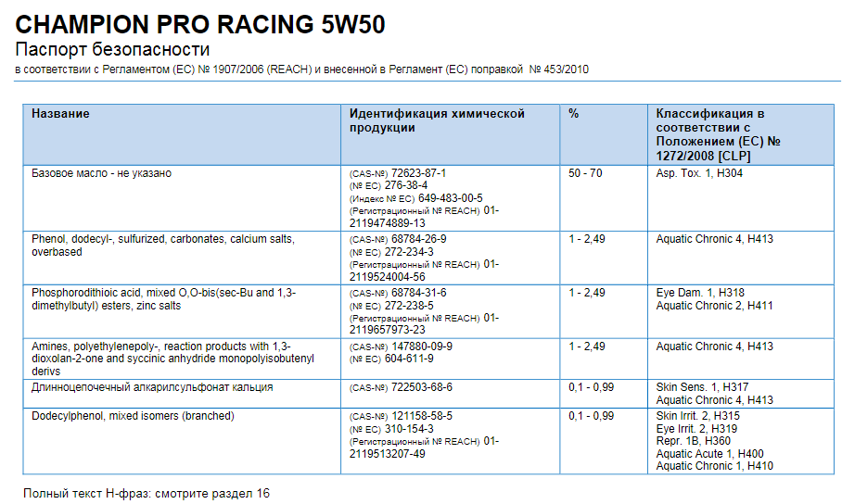Click EC number 310-154-3
This screenshot has width=842, height=504.
[x=409, y=429]
